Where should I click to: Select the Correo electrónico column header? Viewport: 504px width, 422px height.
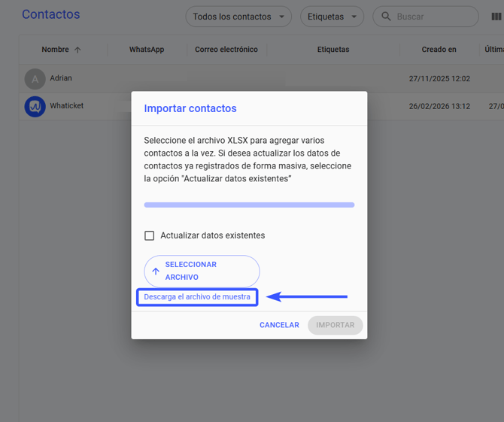click(226, 50)
